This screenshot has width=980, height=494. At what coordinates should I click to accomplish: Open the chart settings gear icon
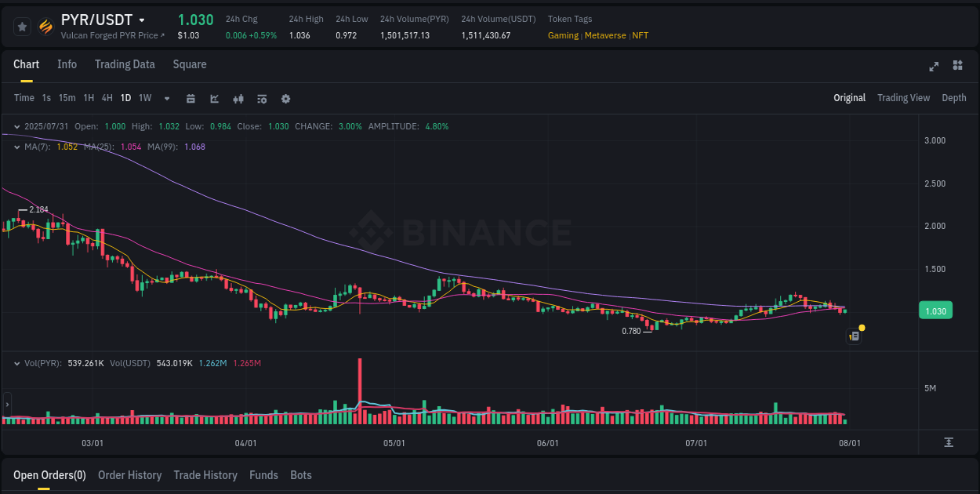[x=285, y=98]
